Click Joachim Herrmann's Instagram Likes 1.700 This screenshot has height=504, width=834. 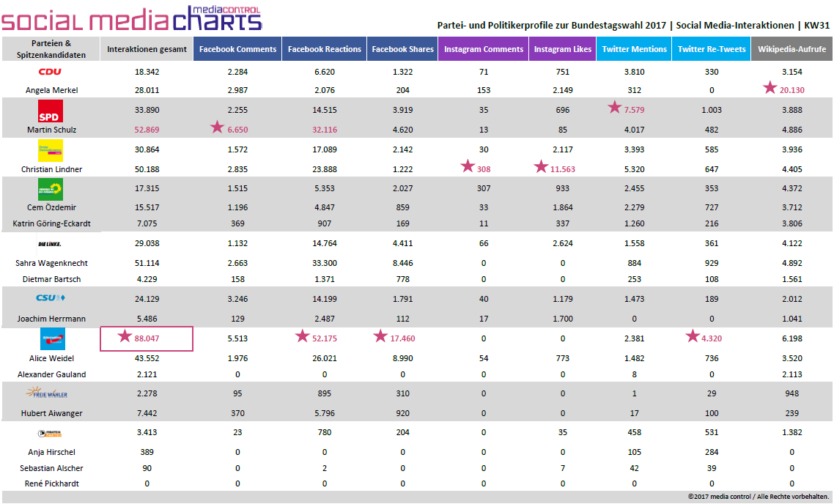tap(563, 319)
